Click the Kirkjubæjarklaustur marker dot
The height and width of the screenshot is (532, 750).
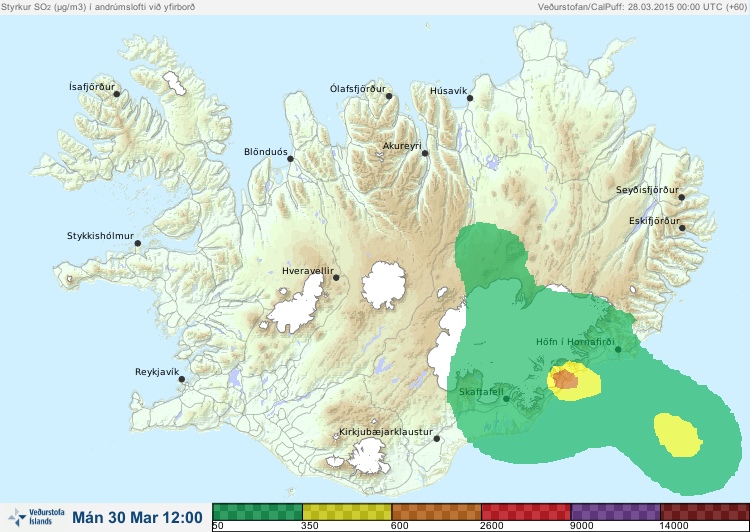pos(437,438)
